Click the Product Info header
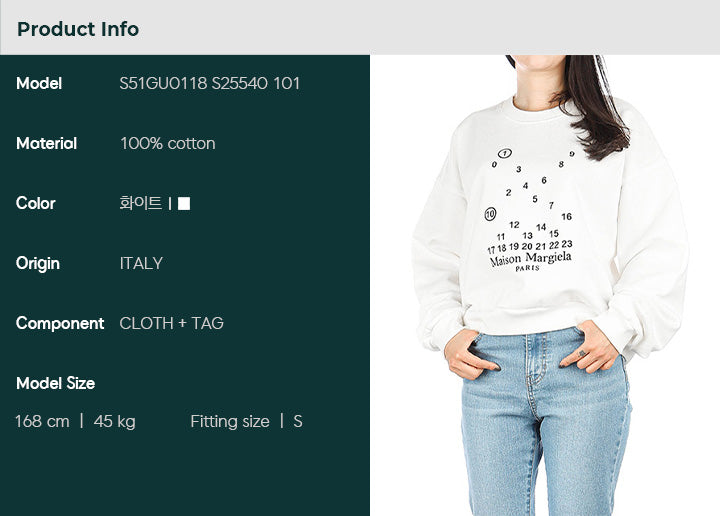720x516 pixels. click(x=78, y=29)
